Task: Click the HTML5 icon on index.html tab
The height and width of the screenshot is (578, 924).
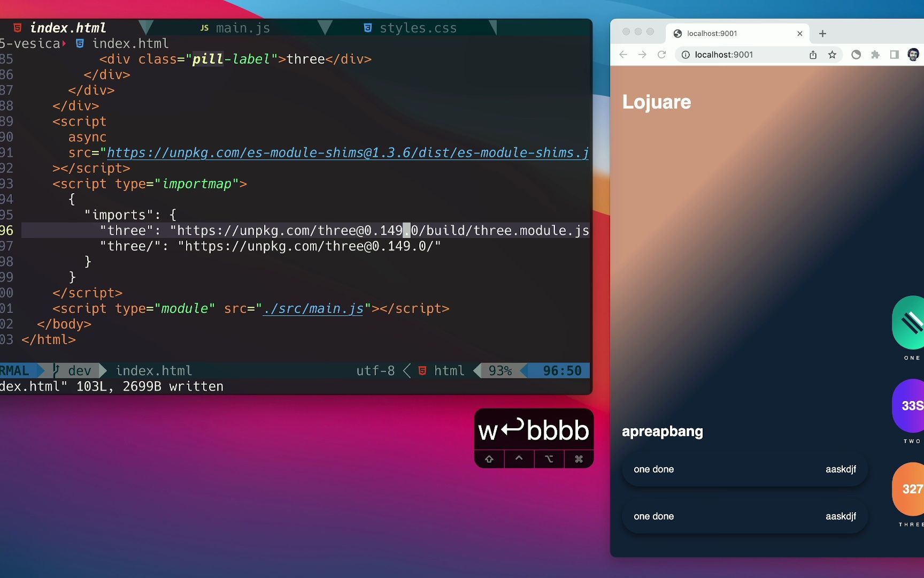Action: coord(18,28)
